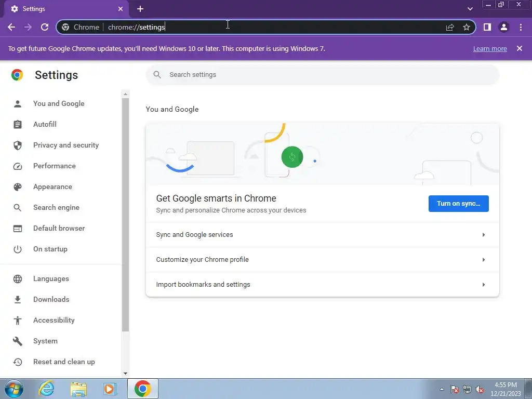Open a new tab with the plus icon
The height and width of the screenshot is (399, 532).
click(140, 9)
